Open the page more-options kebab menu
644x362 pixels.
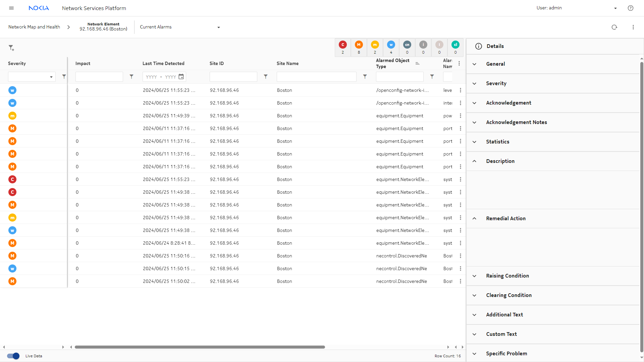(x=633, y=27)
